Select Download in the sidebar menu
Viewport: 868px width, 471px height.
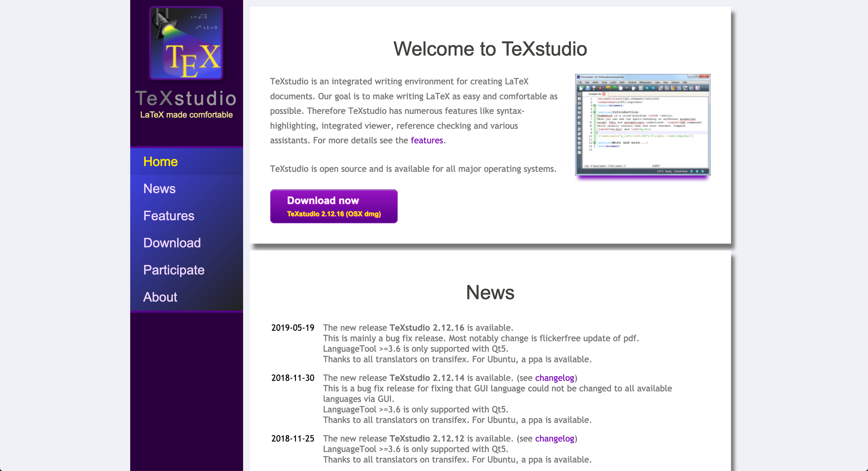click(172, 243)
